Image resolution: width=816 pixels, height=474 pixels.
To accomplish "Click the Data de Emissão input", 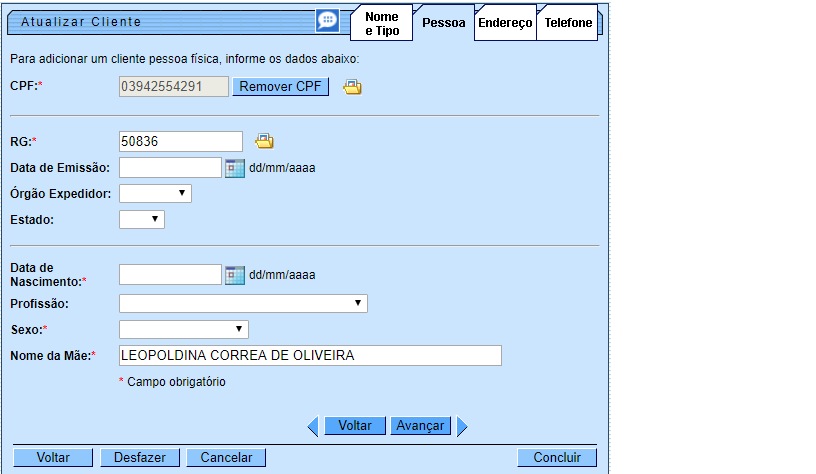I will click(x=170, y=168).
